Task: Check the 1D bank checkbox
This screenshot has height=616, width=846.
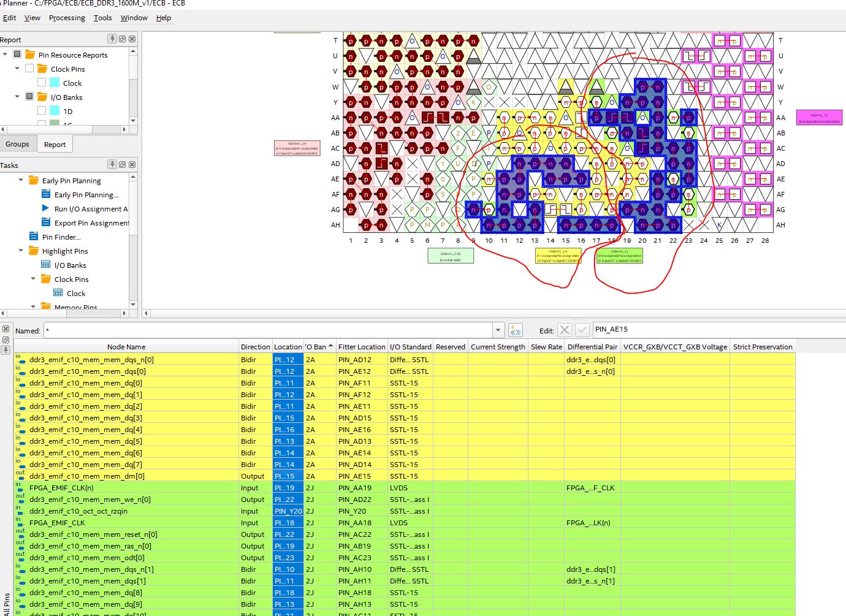Action: coord(42,111)
